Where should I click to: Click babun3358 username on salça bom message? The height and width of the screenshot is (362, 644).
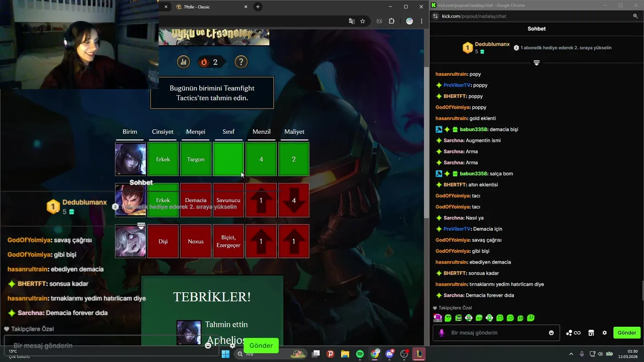pos(473,173)
